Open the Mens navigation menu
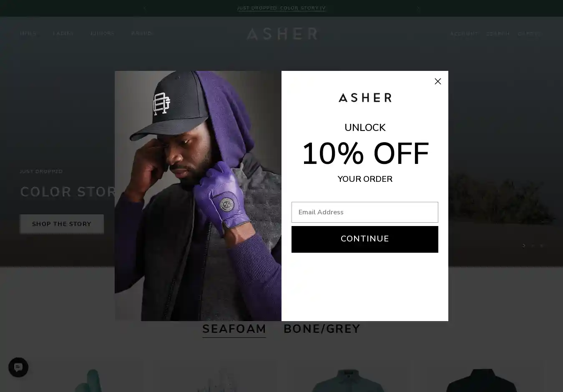This screenshot has height=392, width=563. click(x=28, y=34)
